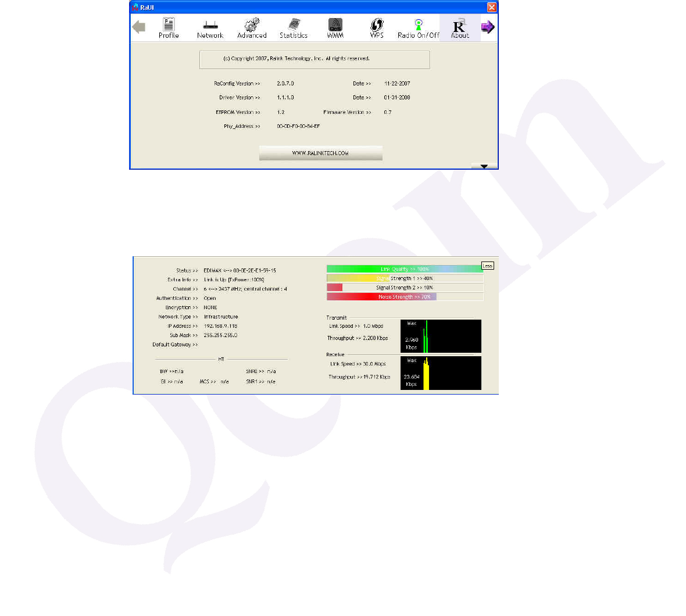Click the MCS n/a value
This screenshot has height=616, width=686.
[x=224, y=381]
